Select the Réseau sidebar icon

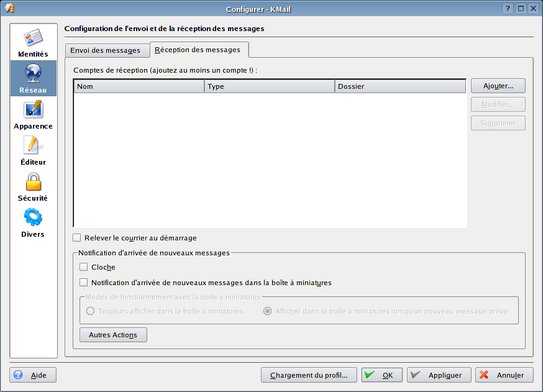[x=33, y=78]
